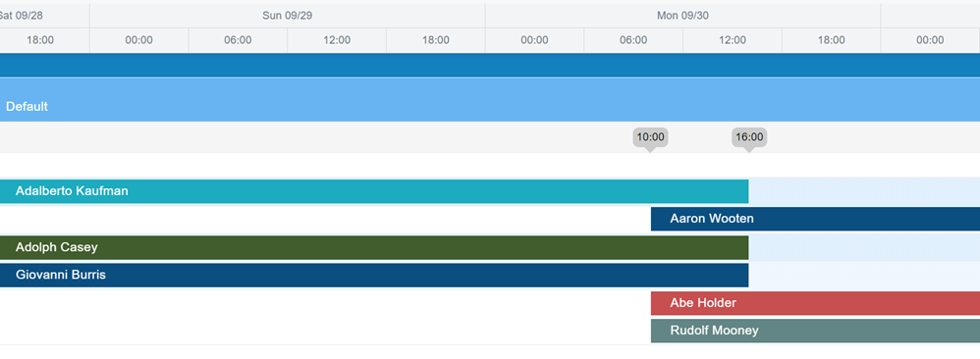Click the Sun 09/29 date header
This screenshot has width=980, height=359.
pos(288,16)
